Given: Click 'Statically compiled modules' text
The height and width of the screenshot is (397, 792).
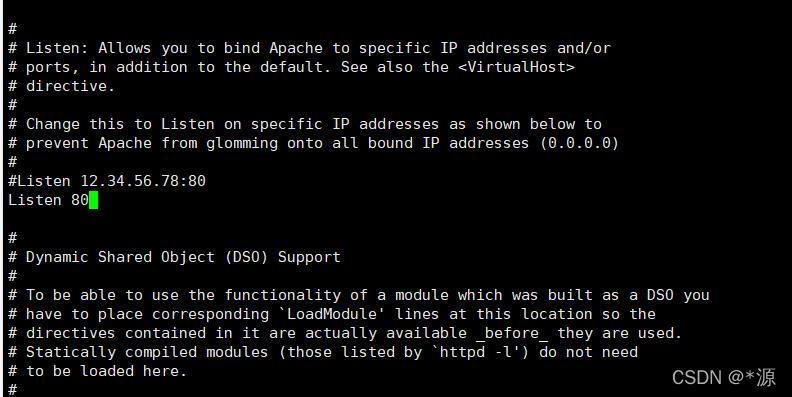Looking at the screenshot, I should click(147, 352).
